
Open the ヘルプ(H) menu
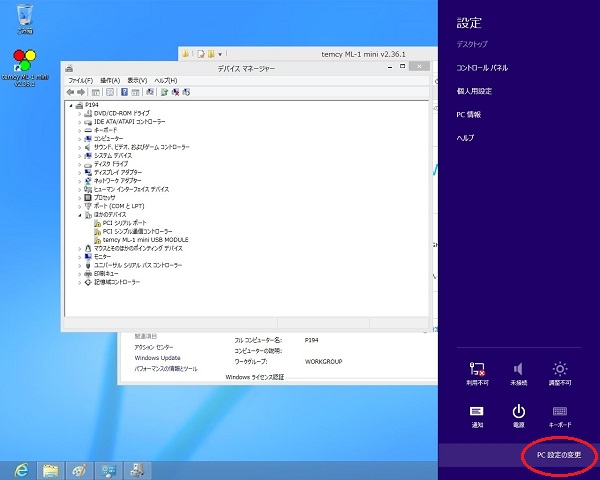166,80
